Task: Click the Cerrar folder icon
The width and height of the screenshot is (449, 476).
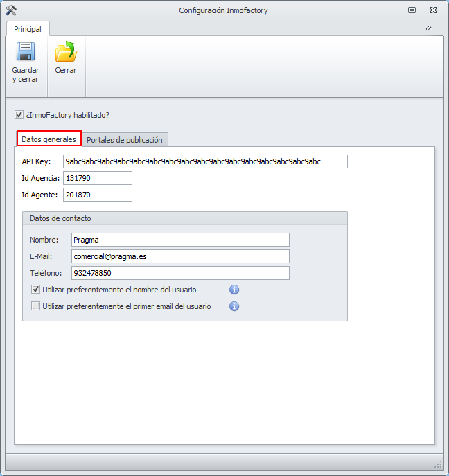Action: [x=66, y=51]
